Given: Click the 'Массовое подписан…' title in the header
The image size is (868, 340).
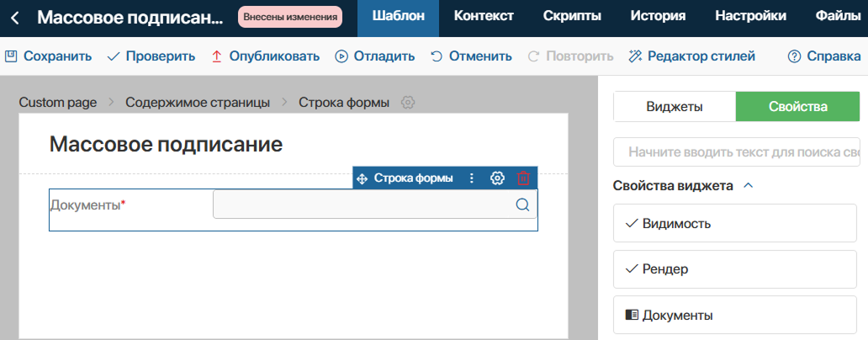Looking at the screenshot, I should point(130,18).
